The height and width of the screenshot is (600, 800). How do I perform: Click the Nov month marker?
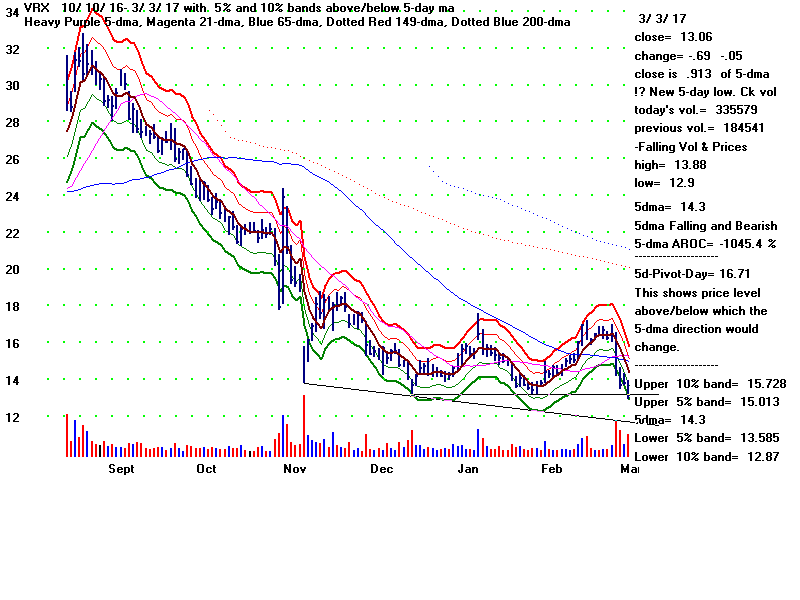click(x=294, y=468)
